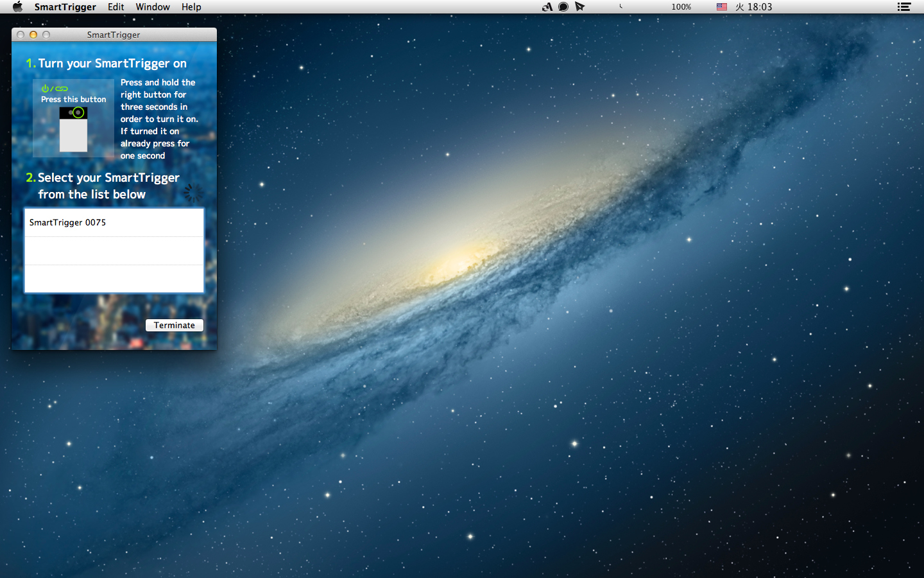The height and width of the screenshot is (578, 924).
Task: Minimize the SmartTrigger window
Action: click(33, 35)
